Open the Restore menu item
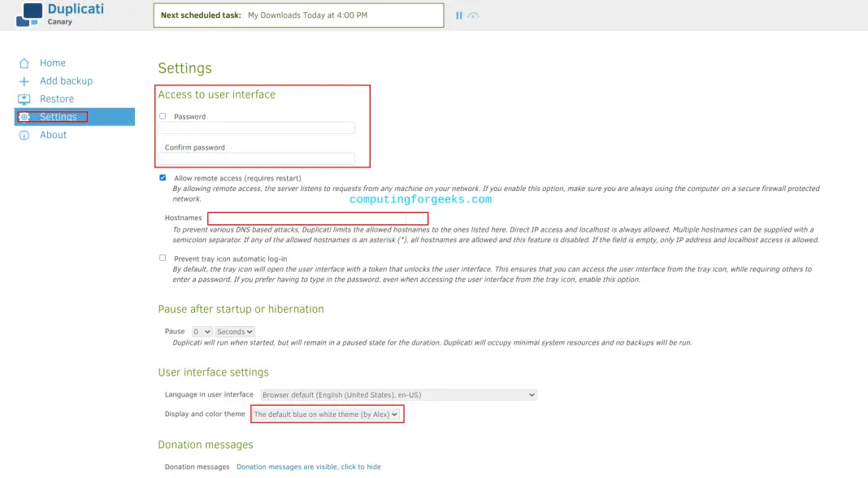The image size is (868, 478). (x=57, y=99)
